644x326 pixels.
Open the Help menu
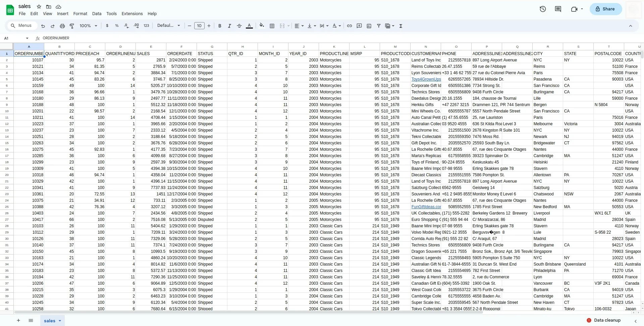pos(152,14)
